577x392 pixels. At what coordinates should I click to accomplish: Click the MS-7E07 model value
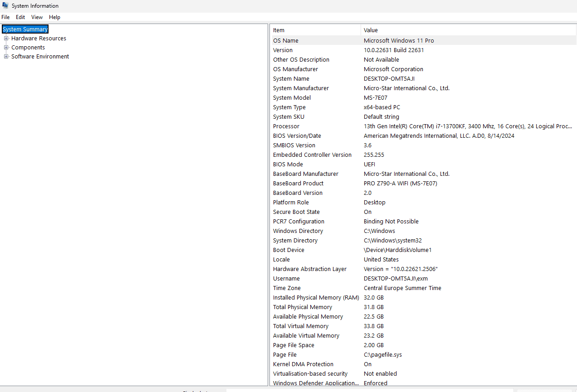pyautogui.click(x=376, y=98)
